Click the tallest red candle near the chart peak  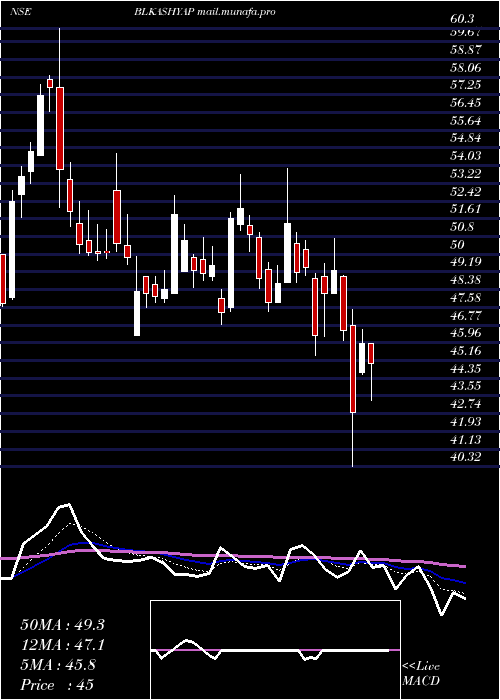click(x=60, y=128)
